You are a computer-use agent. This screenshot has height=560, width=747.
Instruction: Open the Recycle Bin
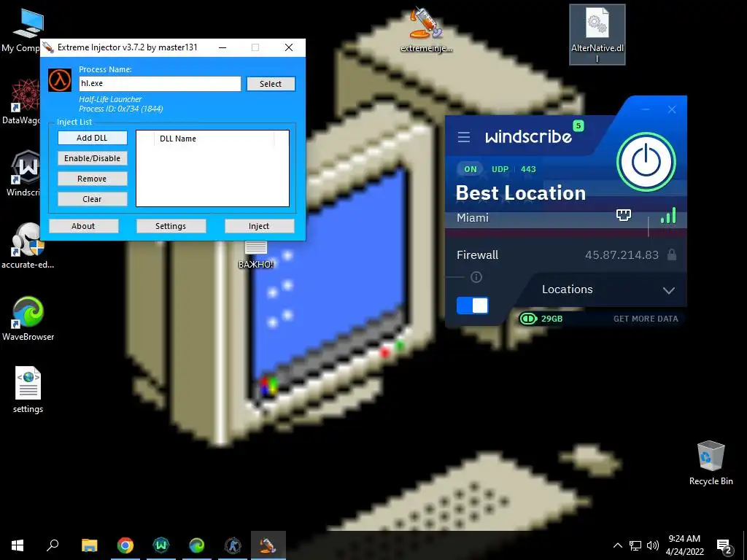[711, 463]
